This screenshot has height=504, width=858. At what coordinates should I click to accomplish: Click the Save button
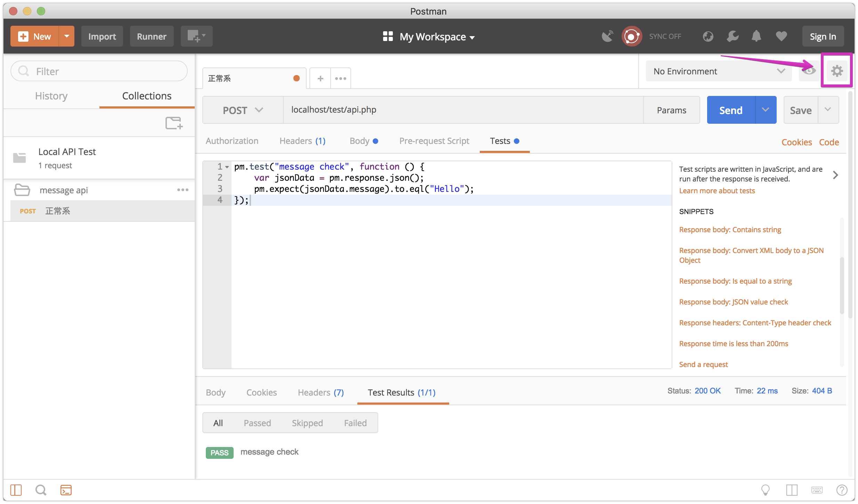tap(801, 110)
